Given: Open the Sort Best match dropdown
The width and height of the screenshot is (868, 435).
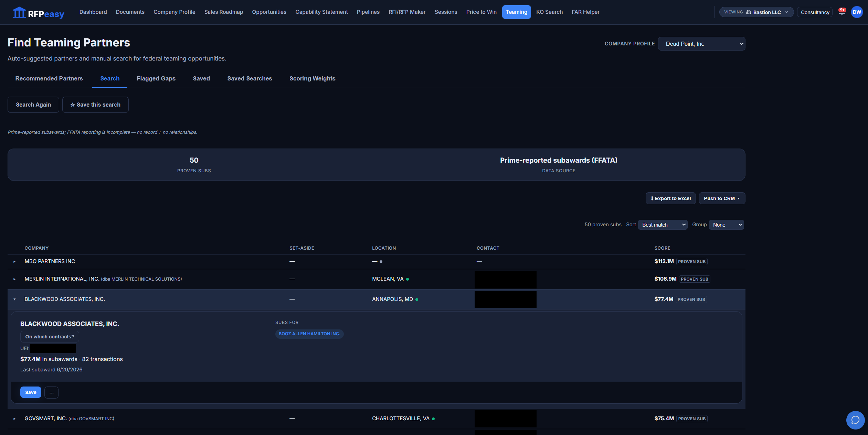Looking at the screenshot, I should point(663,225).
